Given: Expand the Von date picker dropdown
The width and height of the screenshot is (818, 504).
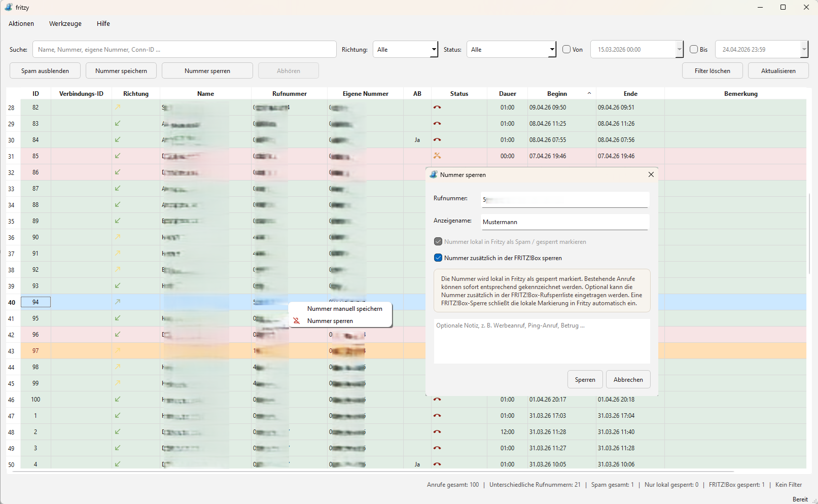Looking at the screenshot, I should tap(680, 49).
